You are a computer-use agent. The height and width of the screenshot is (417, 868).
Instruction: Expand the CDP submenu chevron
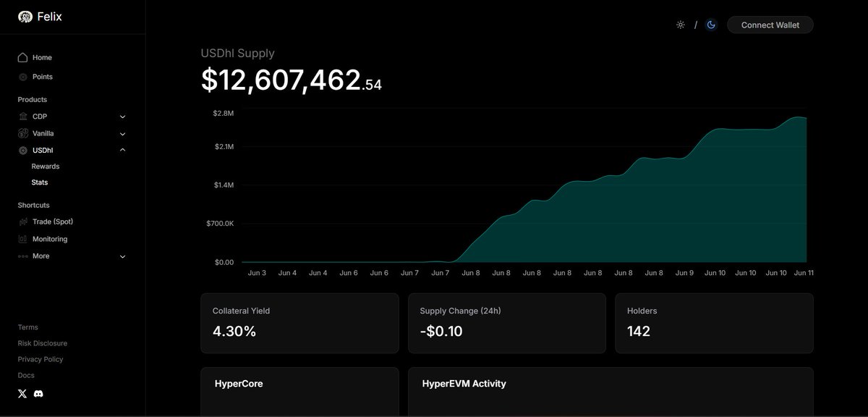(122, 117)
